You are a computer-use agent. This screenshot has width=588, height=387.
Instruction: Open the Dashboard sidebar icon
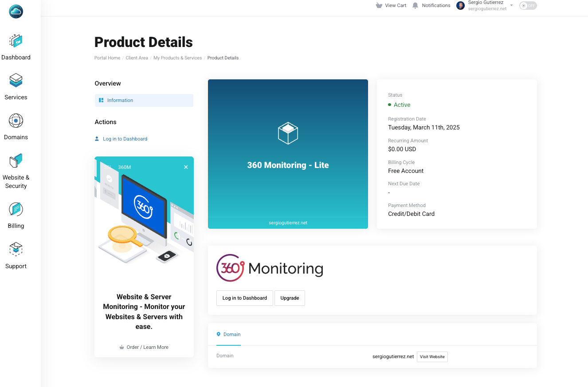(16, 41)
